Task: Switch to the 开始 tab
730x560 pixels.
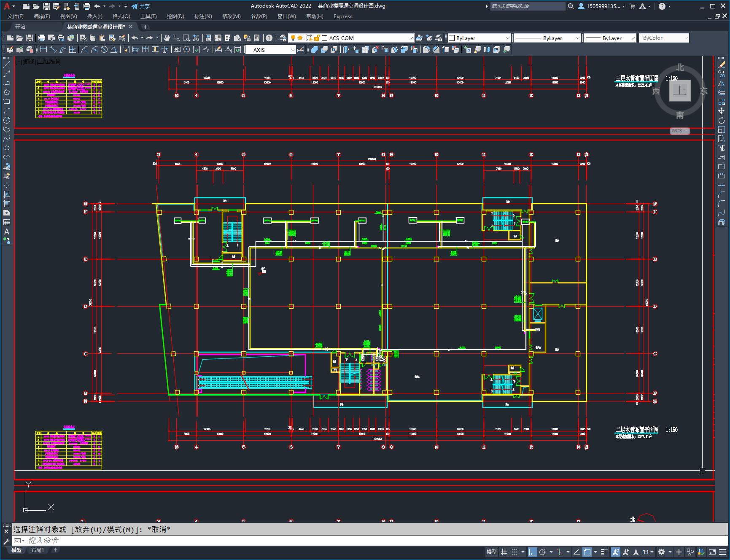Action: click(x=20, y=27)
